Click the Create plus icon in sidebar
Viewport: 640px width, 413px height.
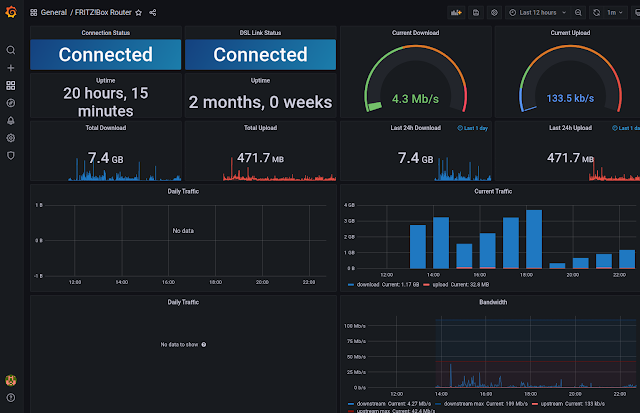click(11, 68)
